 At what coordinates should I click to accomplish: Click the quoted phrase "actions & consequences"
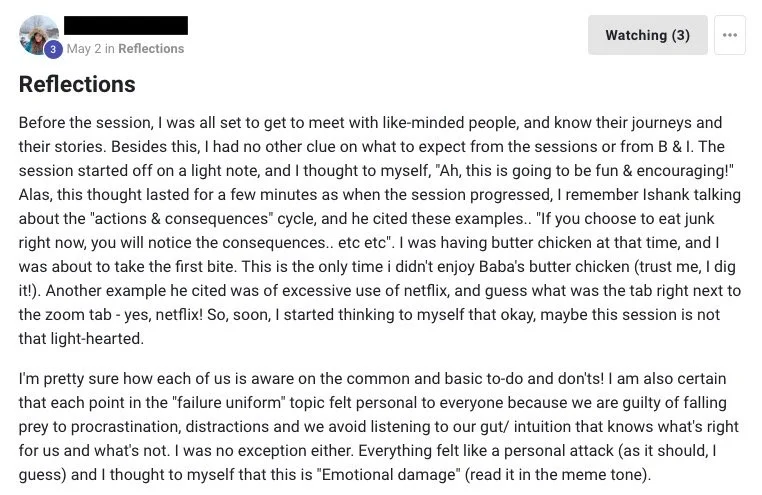182,219
